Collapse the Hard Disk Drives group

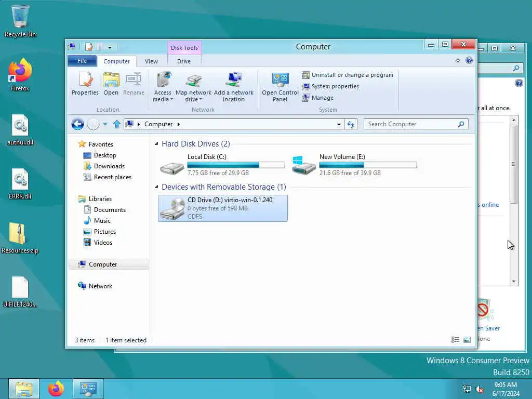156,144
